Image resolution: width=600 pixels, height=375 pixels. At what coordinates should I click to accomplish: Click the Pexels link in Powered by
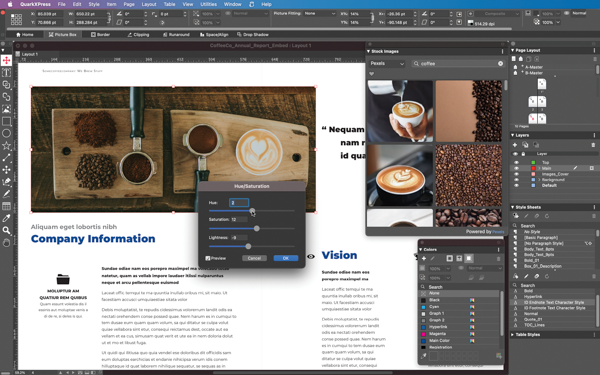(x=498, y=232)
